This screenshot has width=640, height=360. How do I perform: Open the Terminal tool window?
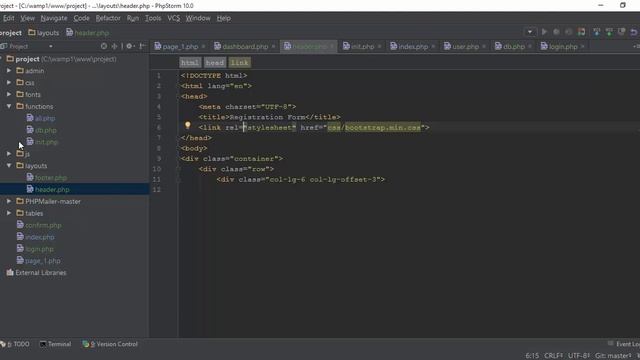click(55, 344)
